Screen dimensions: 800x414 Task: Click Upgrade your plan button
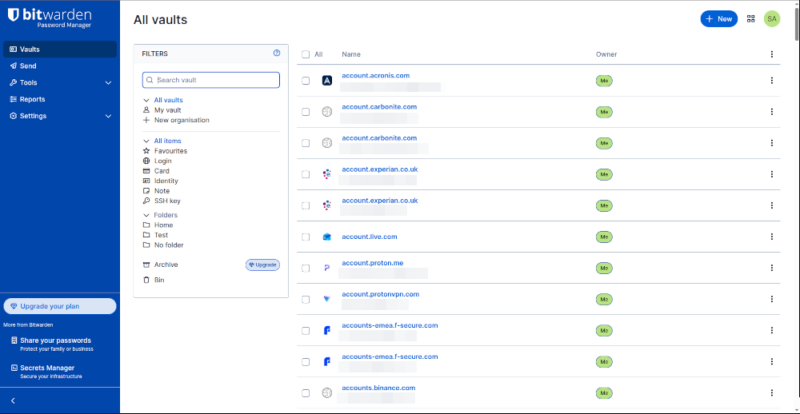point(60,306)
